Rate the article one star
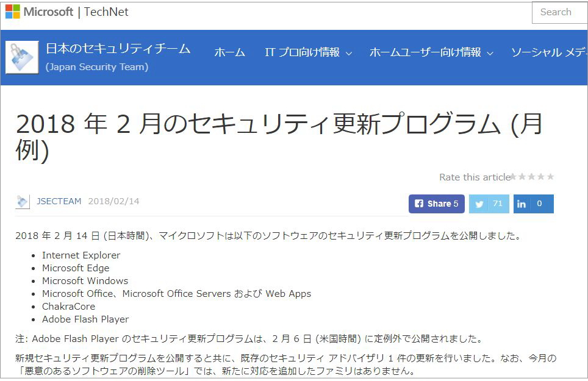This screenshot has height=381, width=588. (x=514, y=177)
